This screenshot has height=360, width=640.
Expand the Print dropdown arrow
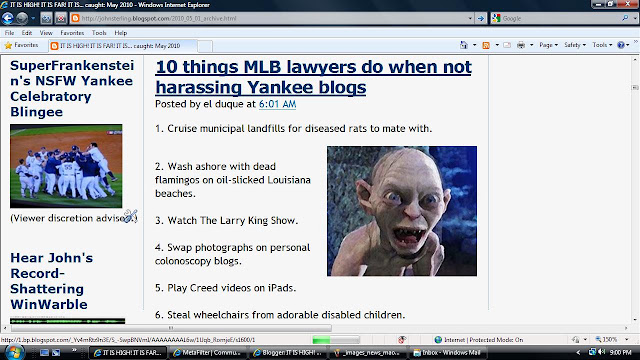coord(531,45)
